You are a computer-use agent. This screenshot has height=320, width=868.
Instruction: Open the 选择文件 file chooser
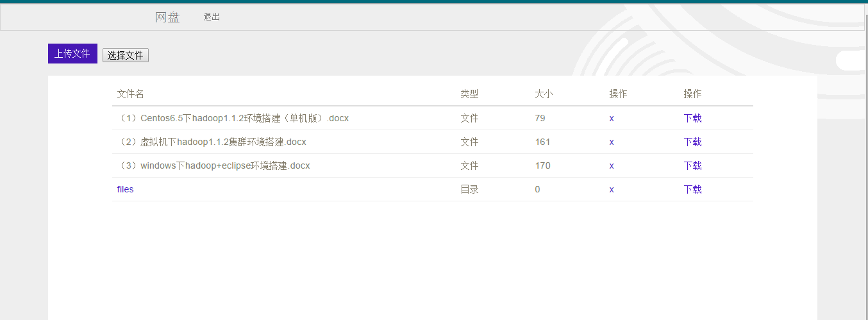[x=126, y=56]
